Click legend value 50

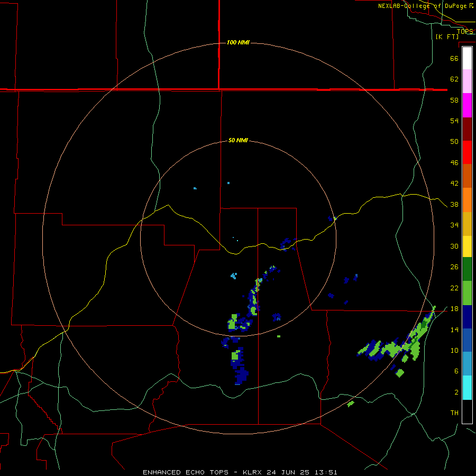(454, 141)
